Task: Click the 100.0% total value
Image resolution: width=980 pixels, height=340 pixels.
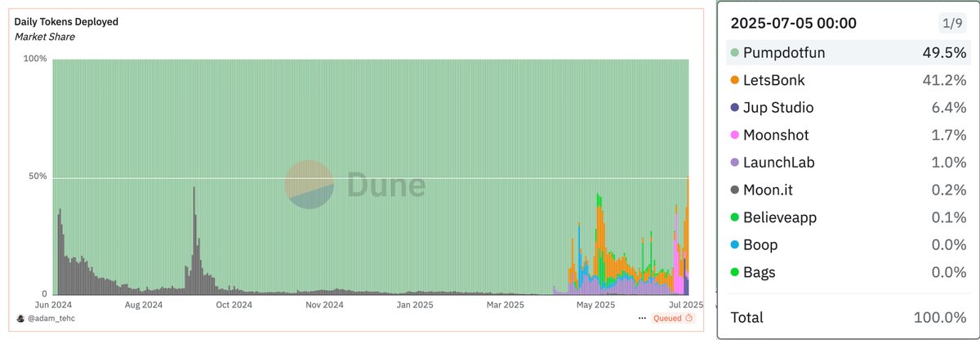Action: coord(941,317)
